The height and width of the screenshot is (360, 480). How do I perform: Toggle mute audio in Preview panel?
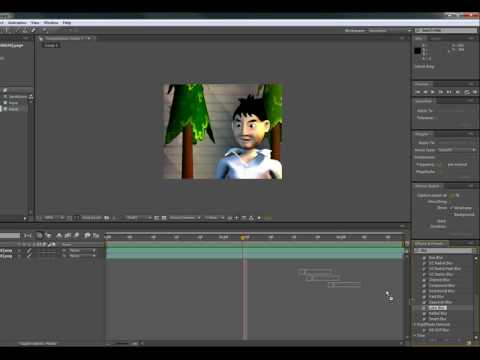[x=458, y=92]
